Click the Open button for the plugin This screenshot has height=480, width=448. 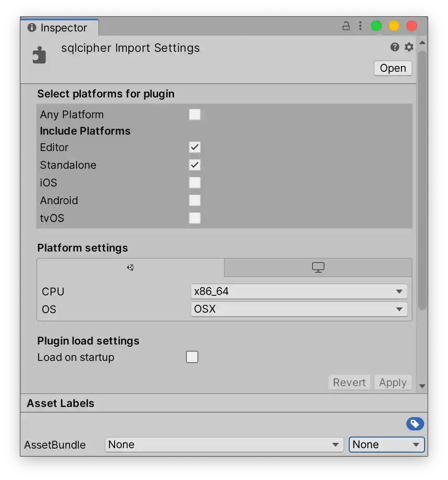tap(393, 68)
